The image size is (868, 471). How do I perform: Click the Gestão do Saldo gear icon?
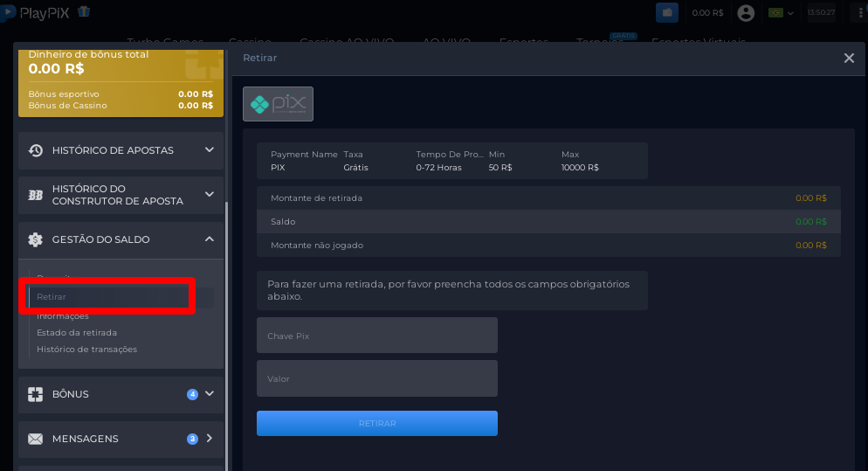36,239
